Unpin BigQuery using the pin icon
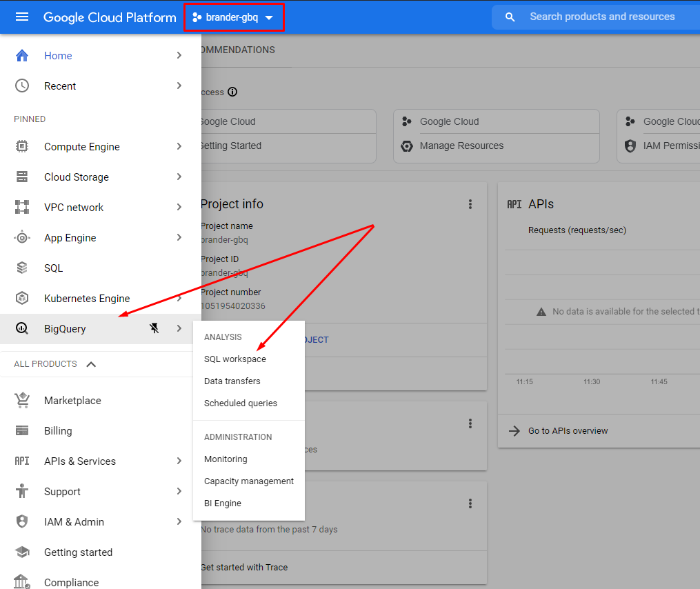The image size is (700, 589). tap(154, 329)
